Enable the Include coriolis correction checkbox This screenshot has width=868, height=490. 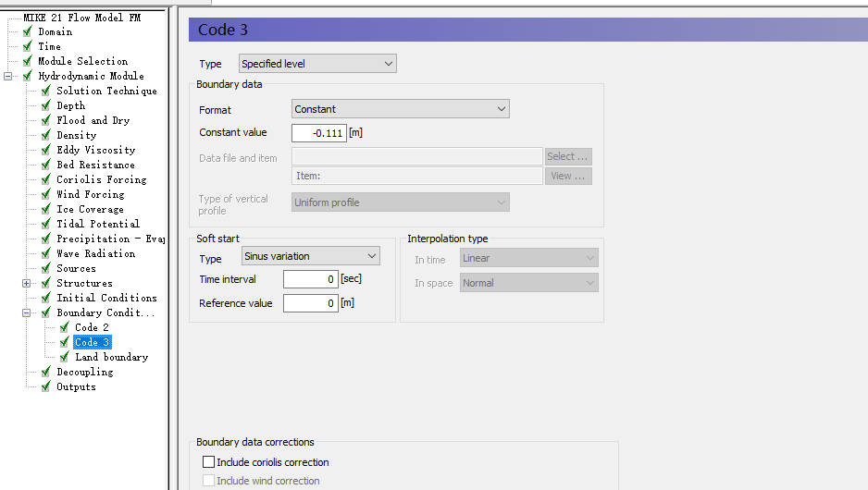208,462
